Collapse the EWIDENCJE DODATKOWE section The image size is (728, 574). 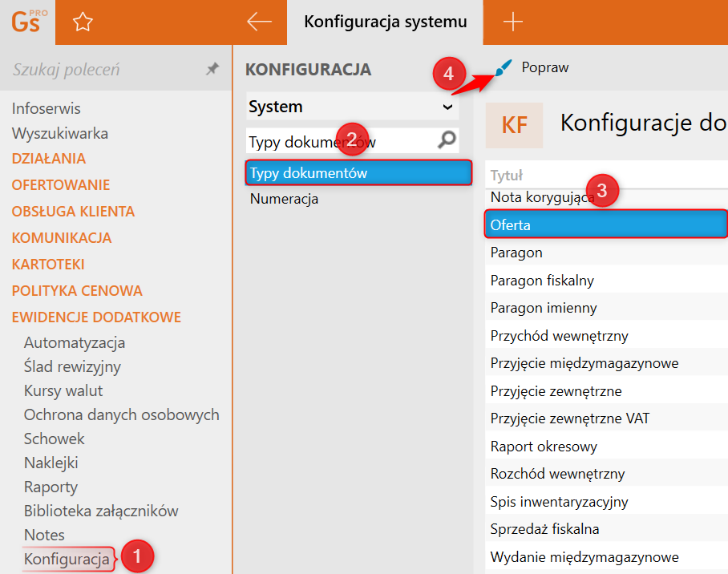(96, 317)
